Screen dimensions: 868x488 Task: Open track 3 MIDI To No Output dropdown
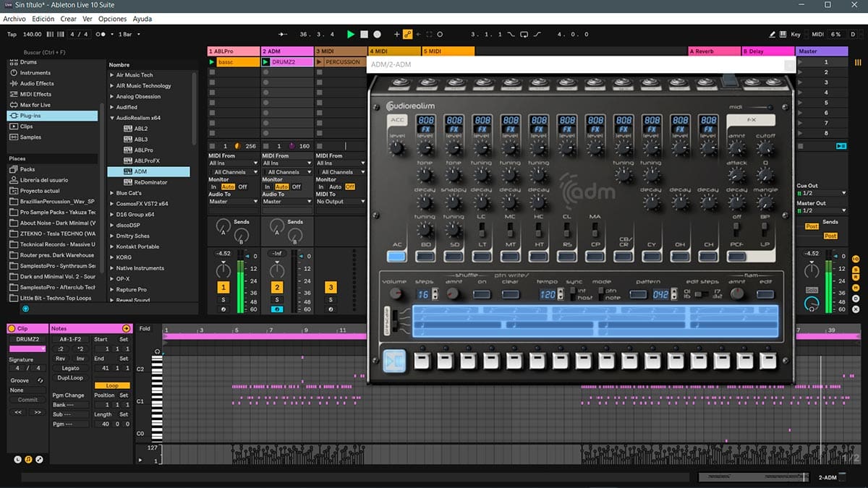click(340, 202)
